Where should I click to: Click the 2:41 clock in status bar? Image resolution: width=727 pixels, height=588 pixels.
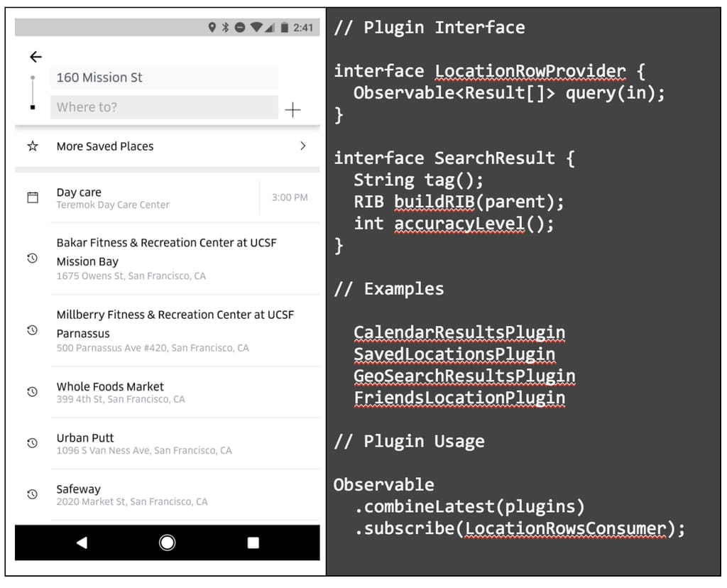click(x=303, y=28)
